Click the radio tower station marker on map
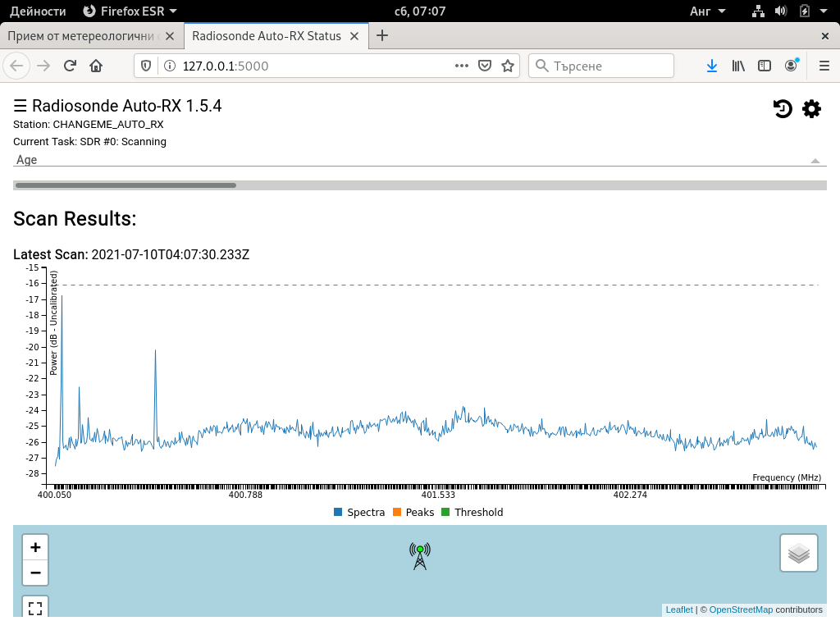The height and width of the screenshot is (630, 840). coord(420,556)
